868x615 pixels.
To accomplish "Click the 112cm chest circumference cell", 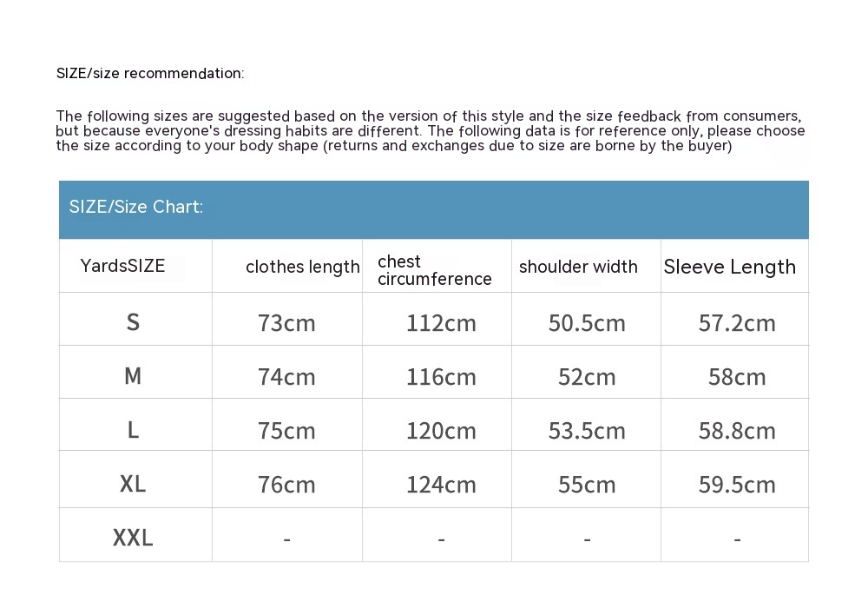I will pos(441,323).
